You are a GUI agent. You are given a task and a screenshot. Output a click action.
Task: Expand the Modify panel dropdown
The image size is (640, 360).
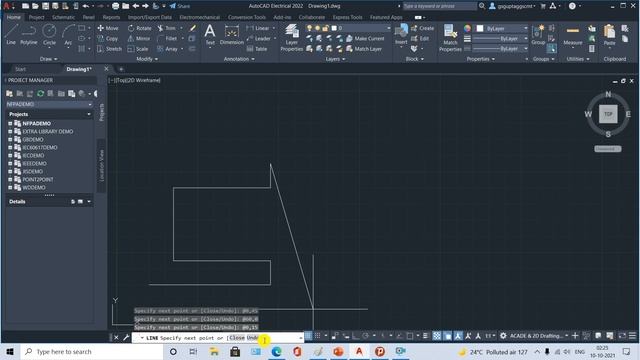click(147, 59)
